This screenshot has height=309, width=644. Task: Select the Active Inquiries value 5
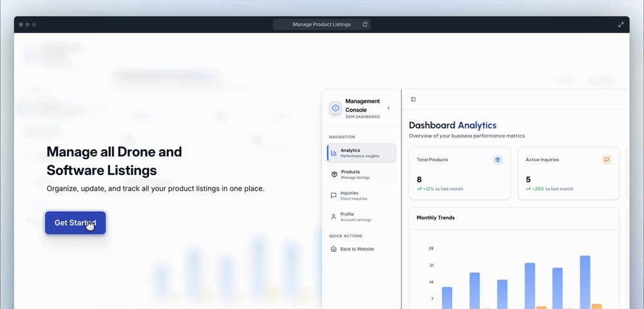(x=528, y=180)
